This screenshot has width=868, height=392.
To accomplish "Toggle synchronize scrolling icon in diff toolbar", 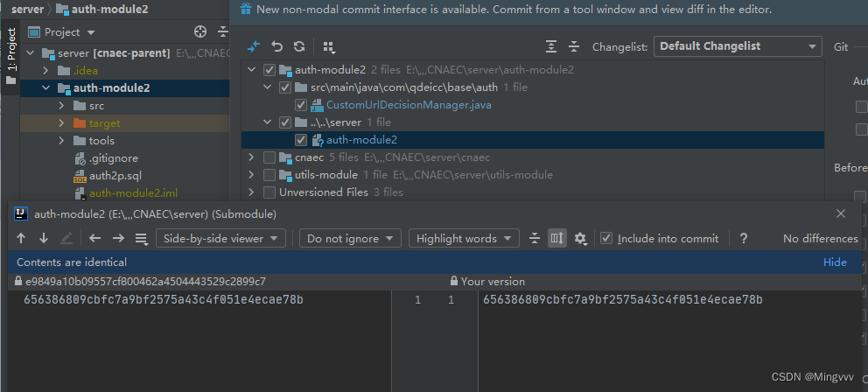I will tap(556, 239).
